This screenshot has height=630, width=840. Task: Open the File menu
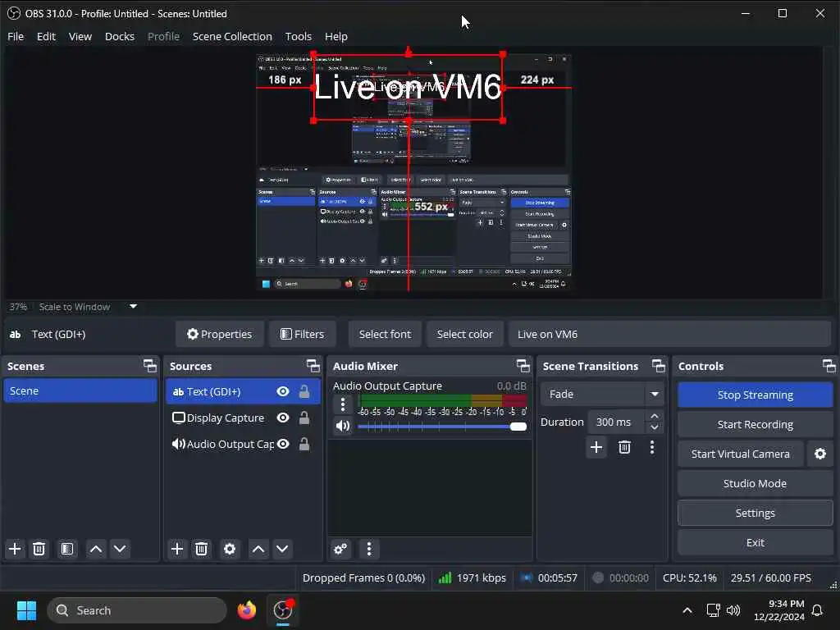(16, 36)
